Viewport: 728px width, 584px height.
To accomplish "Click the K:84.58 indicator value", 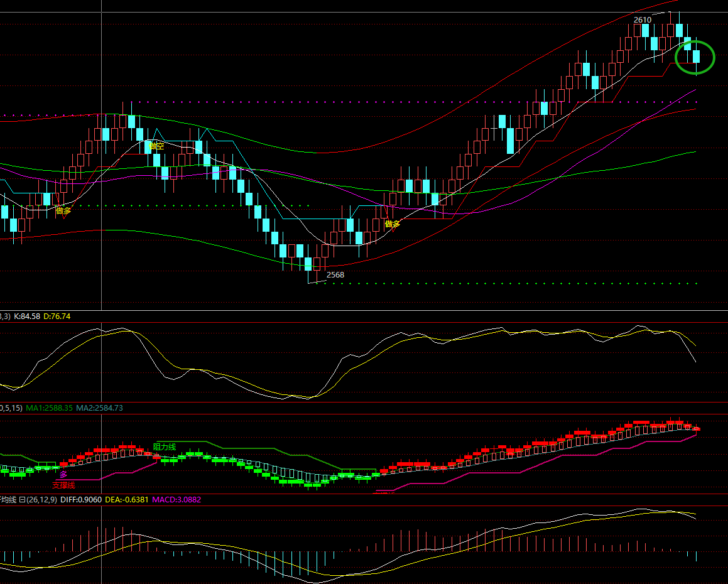I will point(27,316).
